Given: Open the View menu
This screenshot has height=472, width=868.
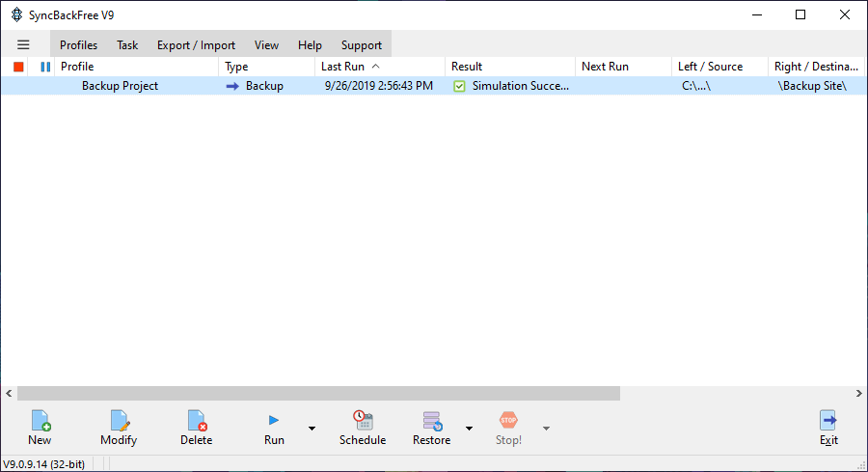Looking at the screenshot, I should coord(266,45).
